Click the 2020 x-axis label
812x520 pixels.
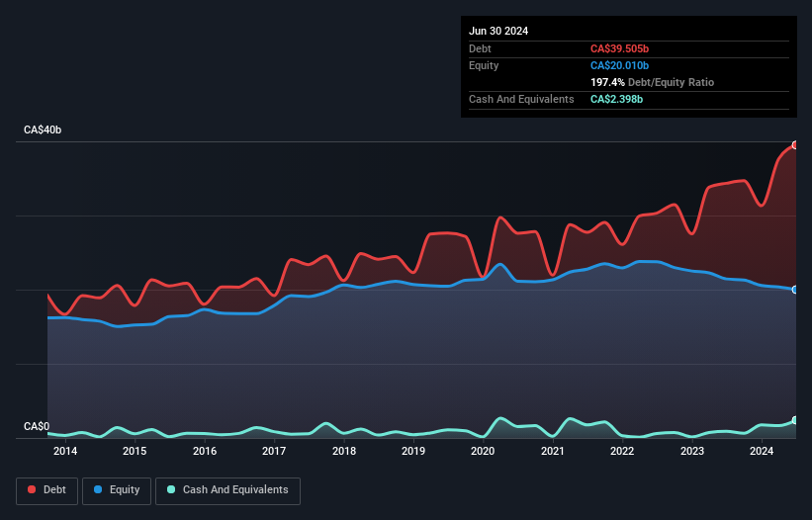point(483,451)
